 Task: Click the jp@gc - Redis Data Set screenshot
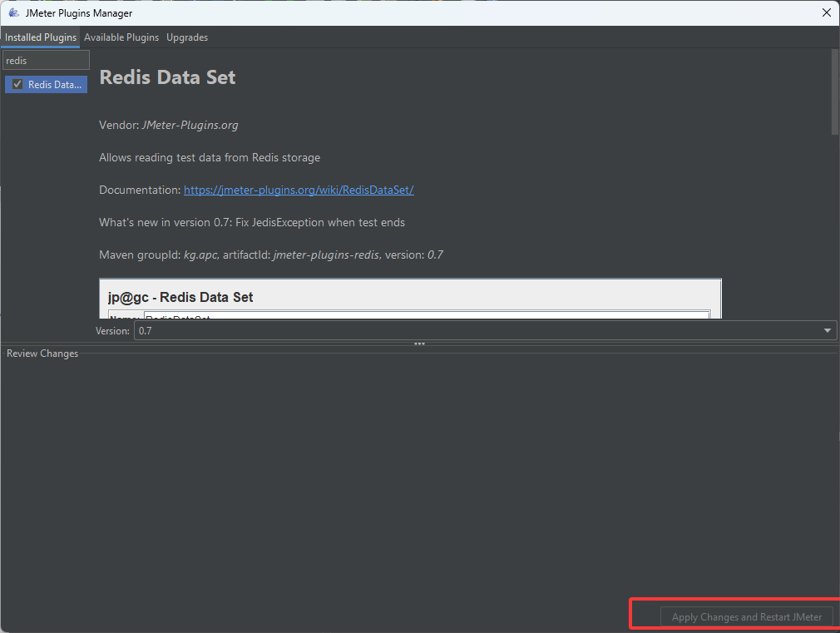[410, 299]
